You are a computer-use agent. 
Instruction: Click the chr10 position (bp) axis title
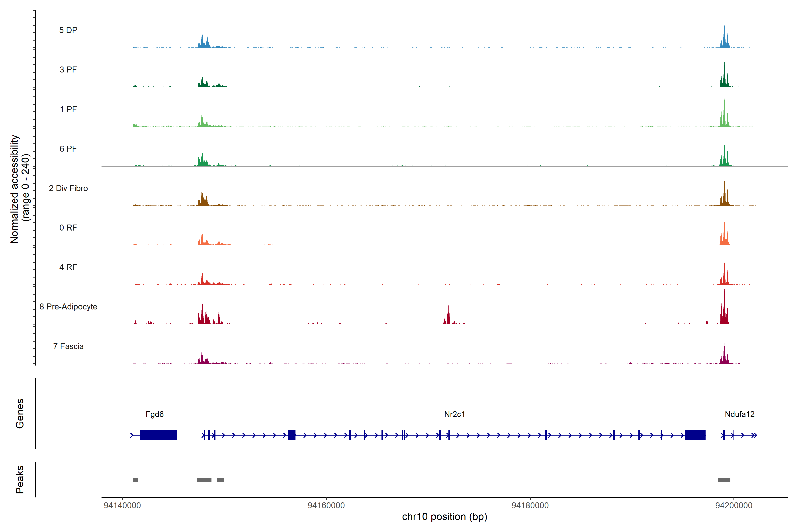(444, 517)
